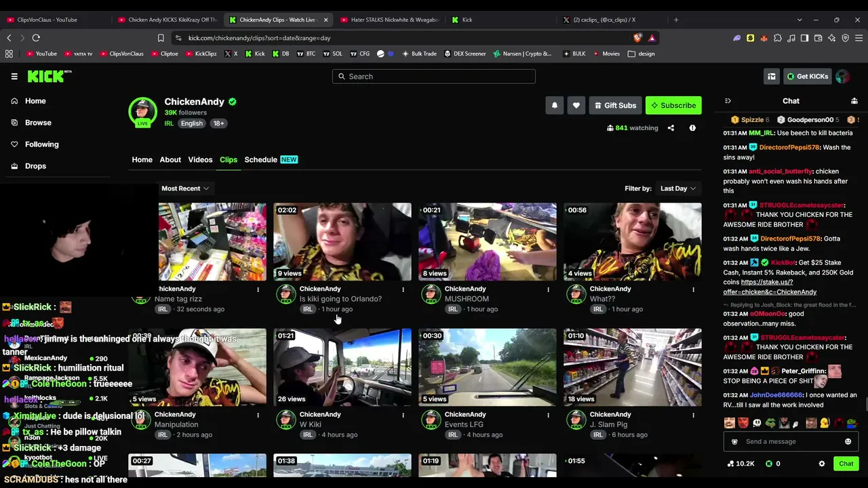The height and width of the screenshot is (488, 868).
Task: Toggle the follow heart for ChickenAndy
Action: [x=576, y=105]
